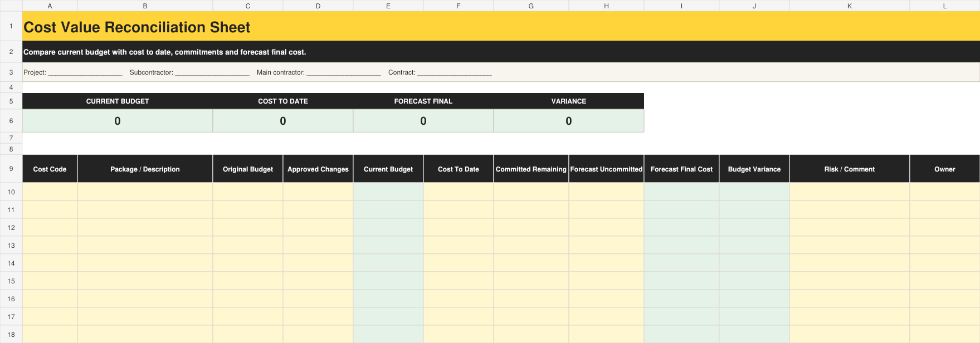This screenshot has width=980, height=343.
Task: Click the Forecast Uncommitted table header
Action: pos(606,169)
